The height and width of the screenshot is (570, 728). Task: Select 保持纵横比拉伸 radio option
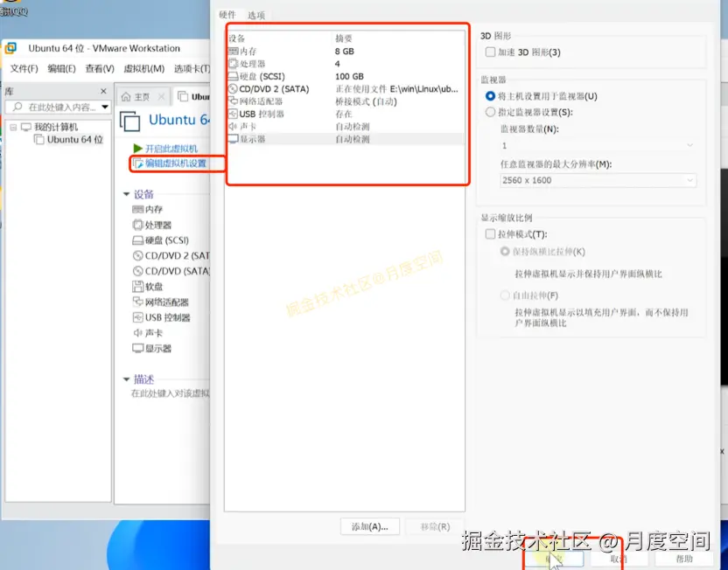coord(505,252)
